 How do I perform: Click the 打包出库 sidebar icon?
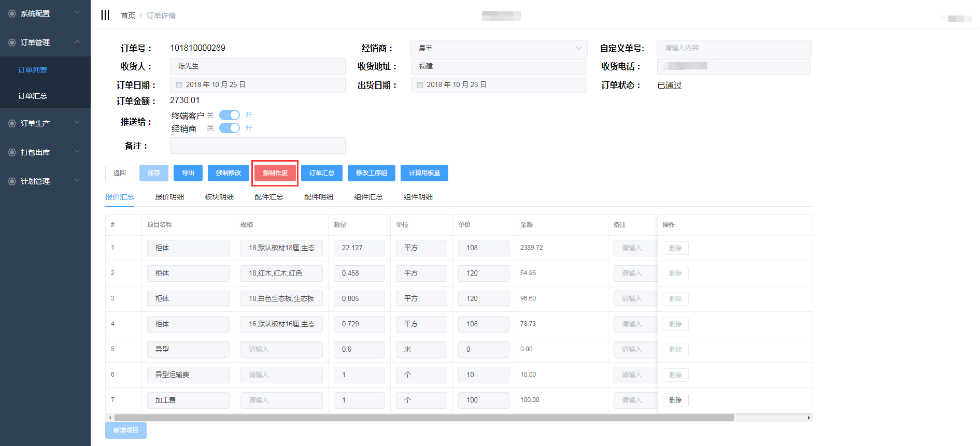click(11, 152)
